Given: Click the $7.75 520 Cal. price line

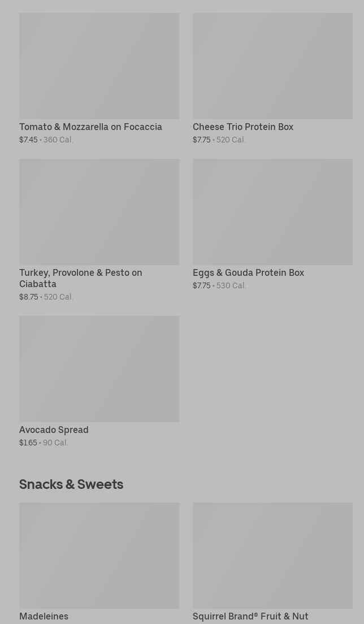Looking at the screenshot, I should click(x=219, y=140).
